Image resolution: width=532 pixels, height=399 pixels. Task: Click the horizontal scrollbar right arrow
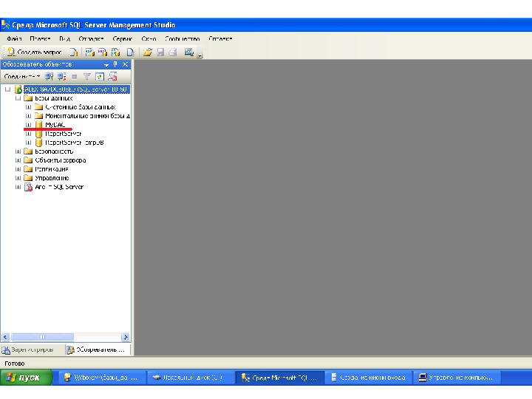[126, 337]
